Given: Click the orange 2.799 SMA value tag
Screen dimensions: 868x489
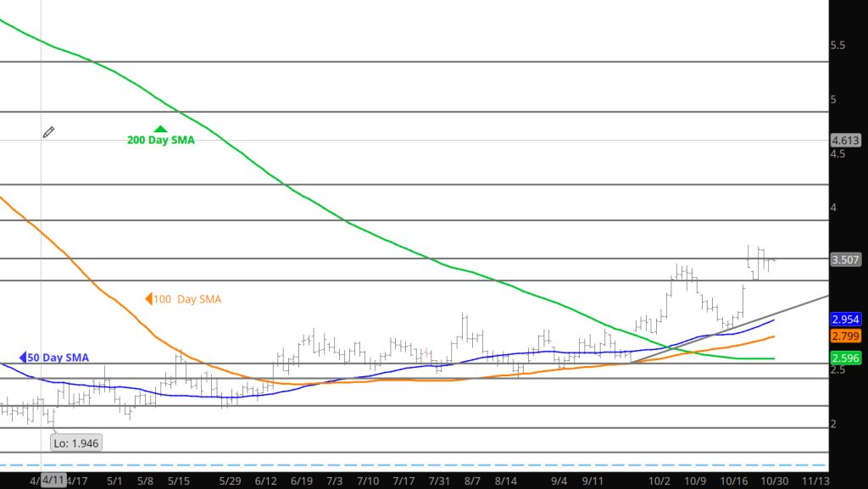Looking at the screenshot, I should point(845,336).
